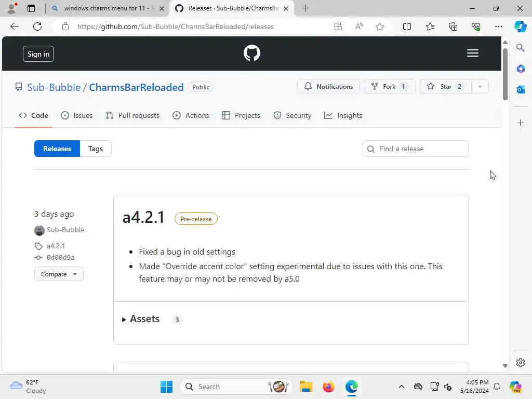Open commit 0d00d9a link
The image size is (532, 399).
60,258
